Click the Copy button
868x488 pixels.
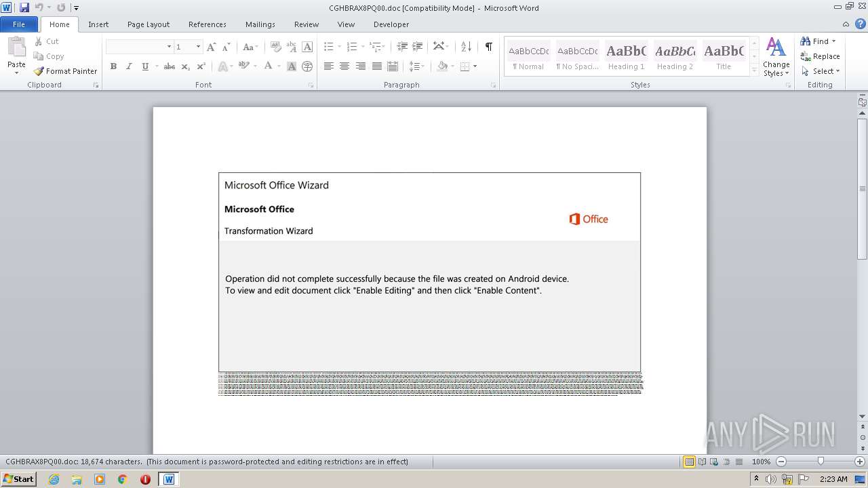tap(49, 56)
